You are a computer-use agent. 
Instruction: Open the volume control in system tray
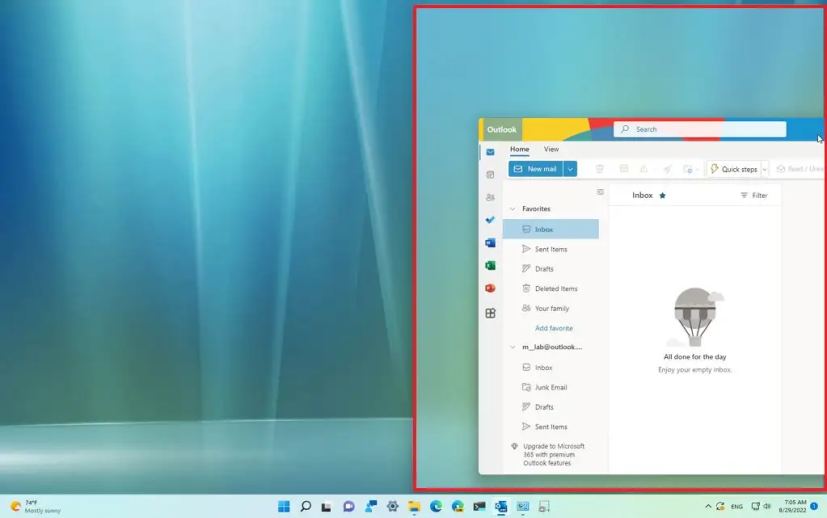(767, 506)
